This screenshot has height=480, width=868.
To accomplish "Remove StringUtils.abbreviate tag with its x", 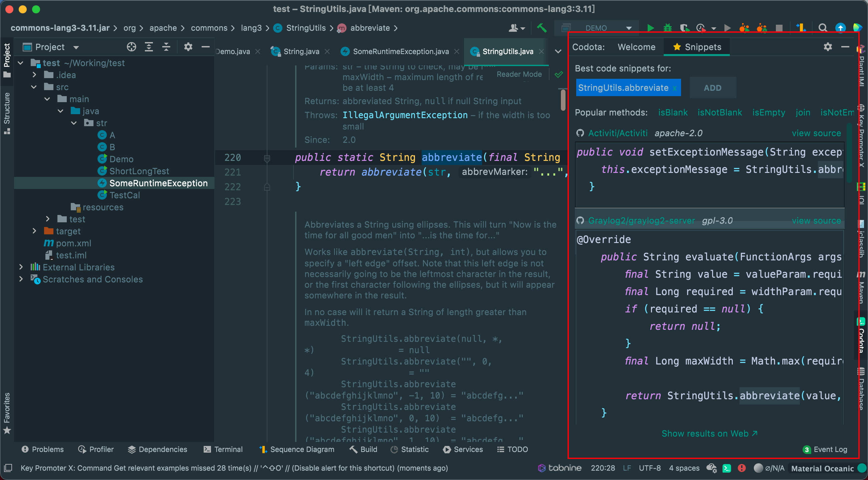I will (x=675, y=88).
